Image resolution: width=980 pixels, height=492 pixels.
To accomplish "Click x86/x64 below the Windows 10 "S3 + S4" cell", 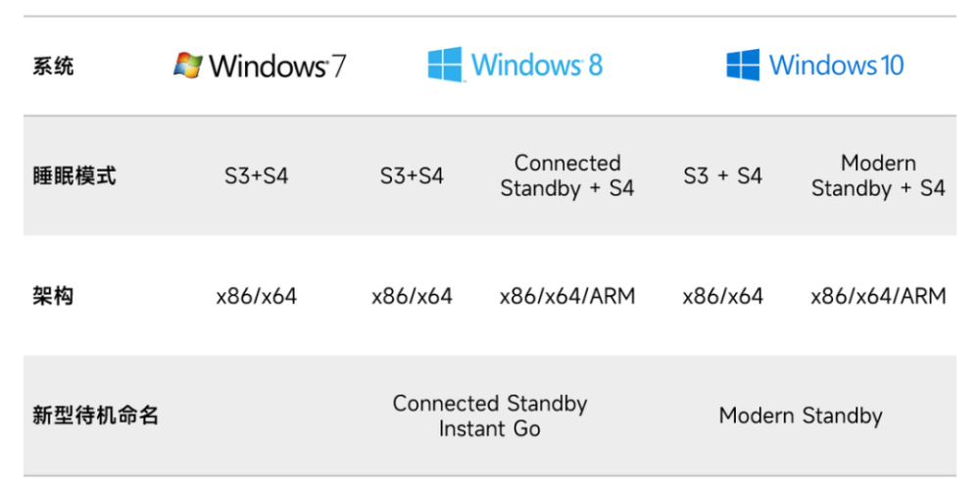I will (x=722, y=296).
